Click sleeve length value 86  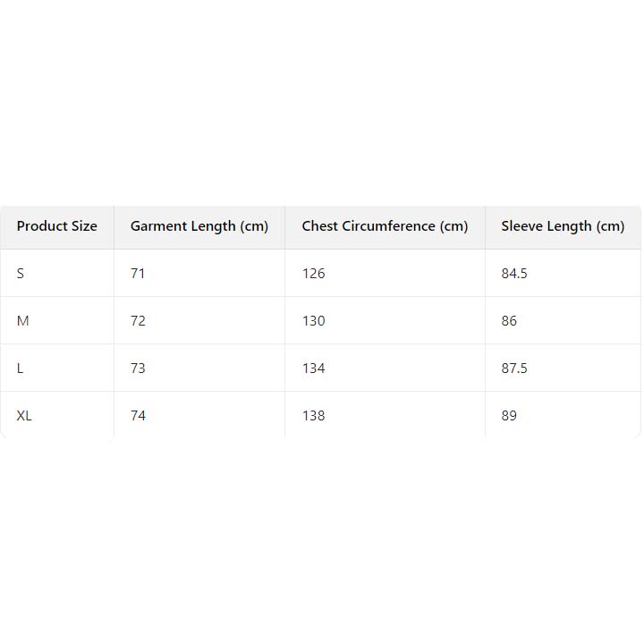[509, 321]
